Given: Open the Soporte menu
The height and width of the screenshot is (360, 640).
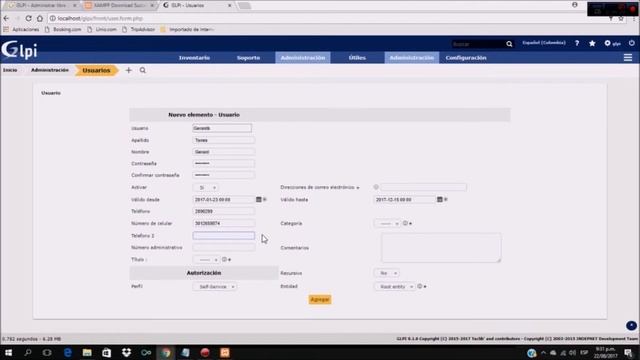Looking at the screenshot, I should click(x=248, y=58).
